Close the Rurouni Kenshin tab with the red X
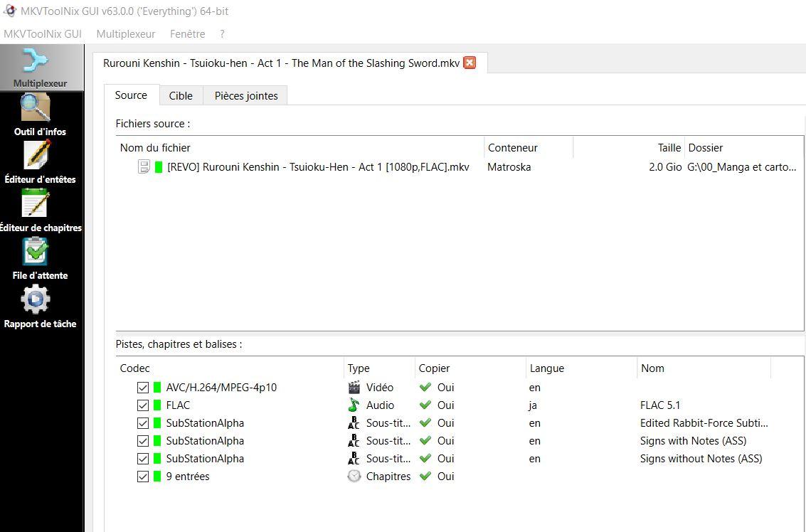This screenshot has width=806, height=532. point(470,63)
